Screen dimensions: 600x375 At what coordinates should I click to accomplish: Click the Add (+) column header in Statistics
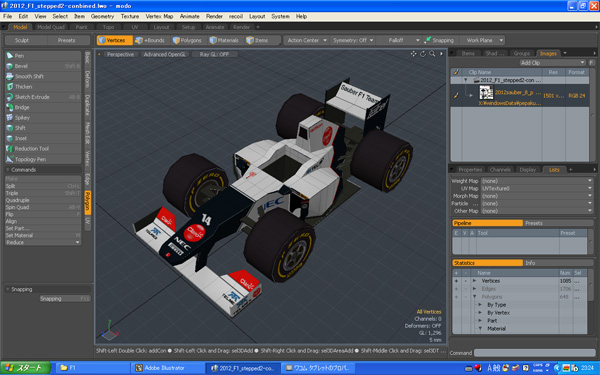click(456, 273)
